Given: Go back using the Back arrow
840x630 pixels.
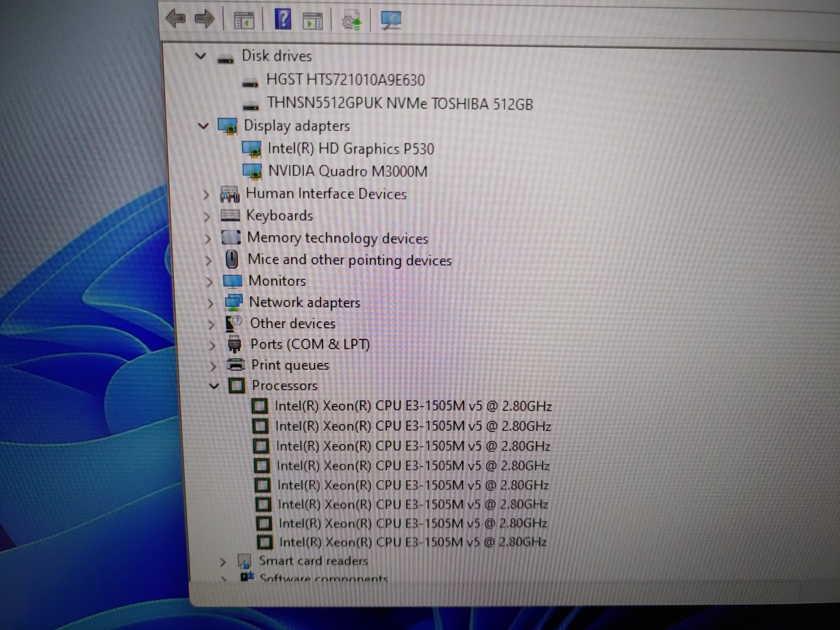Looking at the screenshot, I should pyautogui.click(x=176, y=19).
